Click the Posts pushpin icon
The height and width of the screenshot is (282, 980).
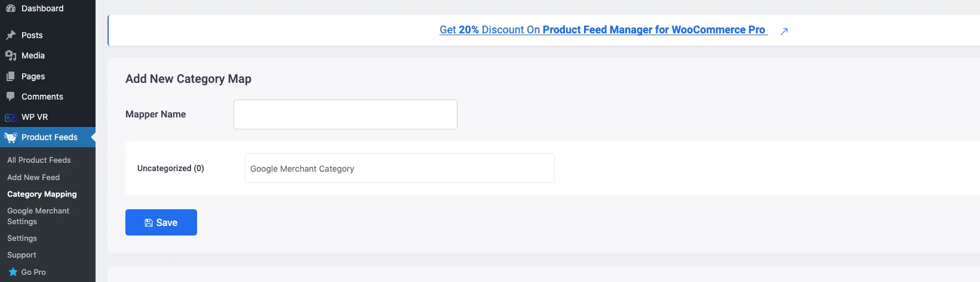pyautogui.click(x=10, y=35)
